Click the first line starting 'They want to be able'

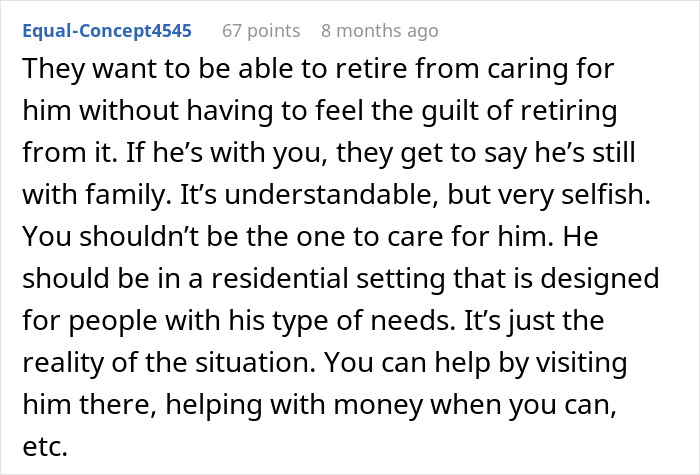(318, 69)
